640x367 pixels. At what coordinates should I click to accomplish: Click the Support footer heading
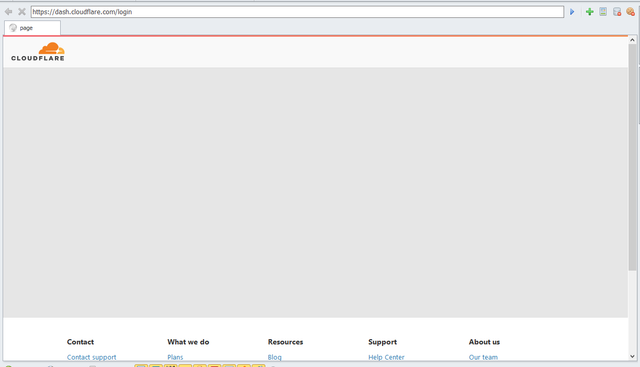[x=382, y=342]
